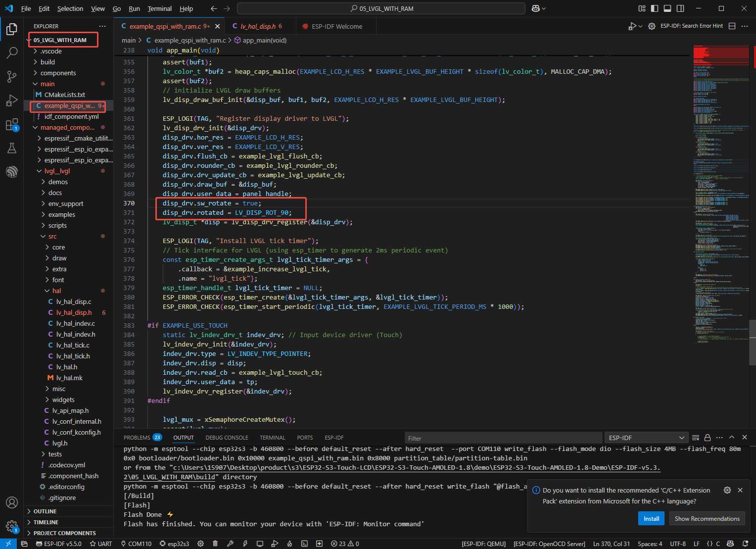This screenshot has height=549, width=756.
Task: Toggle the bottom panel visibility
Action: coord(667,8)
